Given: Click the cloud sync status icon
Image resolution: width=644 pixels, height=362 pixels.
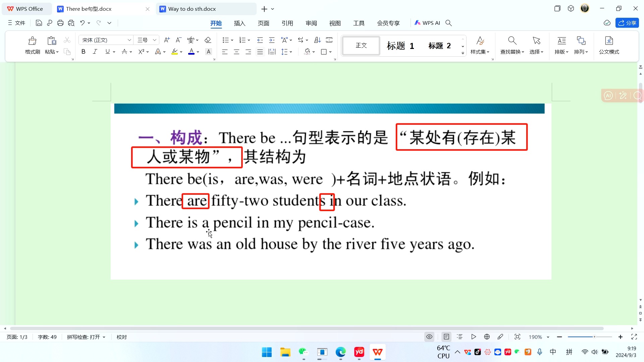Looking at the screenshot, I should 607,23.
